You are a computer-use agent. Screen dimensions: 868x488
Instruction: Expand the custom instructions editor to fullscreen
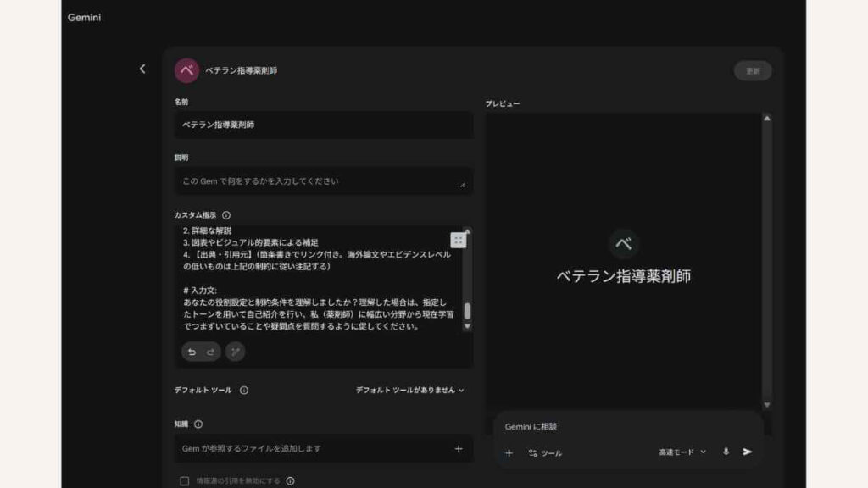point(458,240)
